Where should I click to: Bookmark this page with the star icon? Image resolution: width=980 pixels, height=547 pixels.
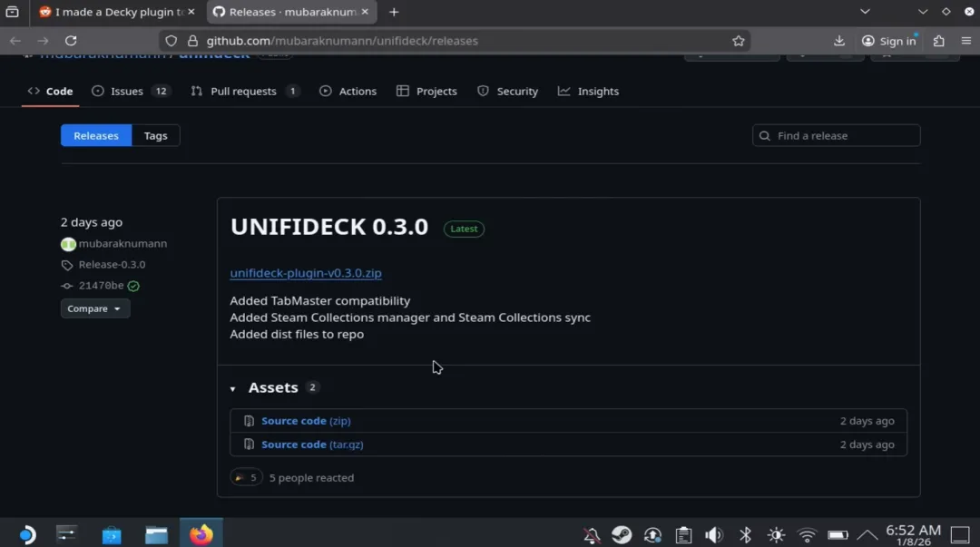pos(738,41)
